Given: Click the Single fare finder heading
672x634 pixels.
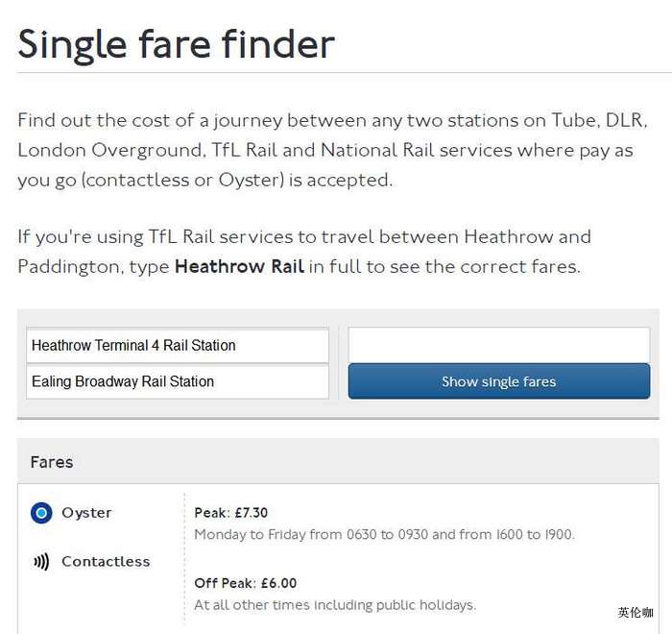Looking at the screenshot, I should pyautogui.click(x=177, y=44).
